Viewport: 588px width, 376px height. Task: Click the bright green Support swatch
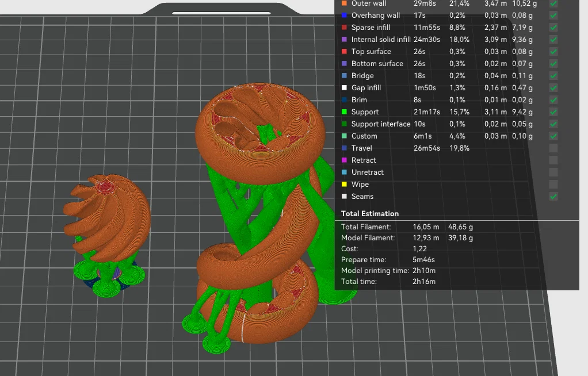click(344, 112)
